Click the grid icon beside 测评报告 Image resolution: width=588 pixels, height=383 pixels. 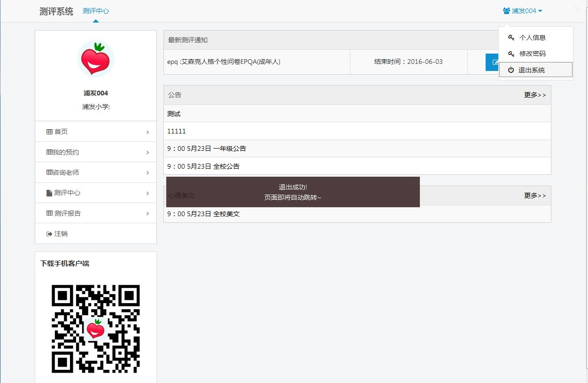point(49,213)
